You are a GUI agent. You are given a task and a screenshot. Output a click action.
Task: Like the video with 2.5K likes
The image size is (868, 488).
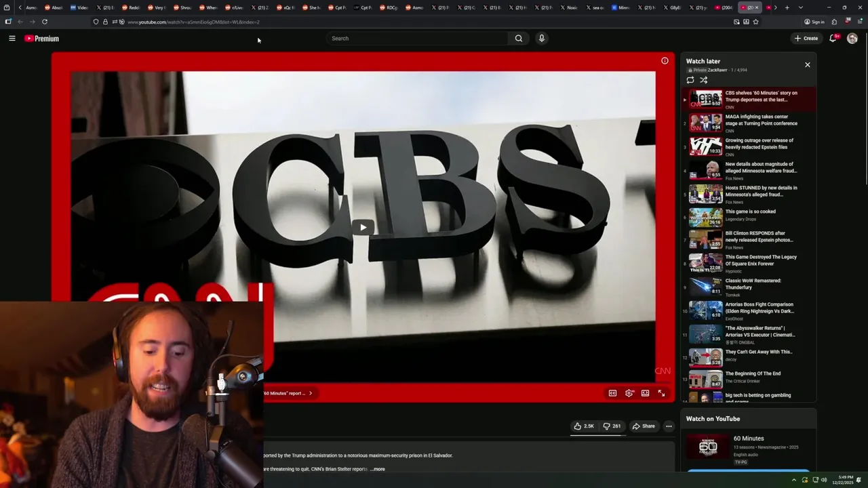tap(584, 426)
